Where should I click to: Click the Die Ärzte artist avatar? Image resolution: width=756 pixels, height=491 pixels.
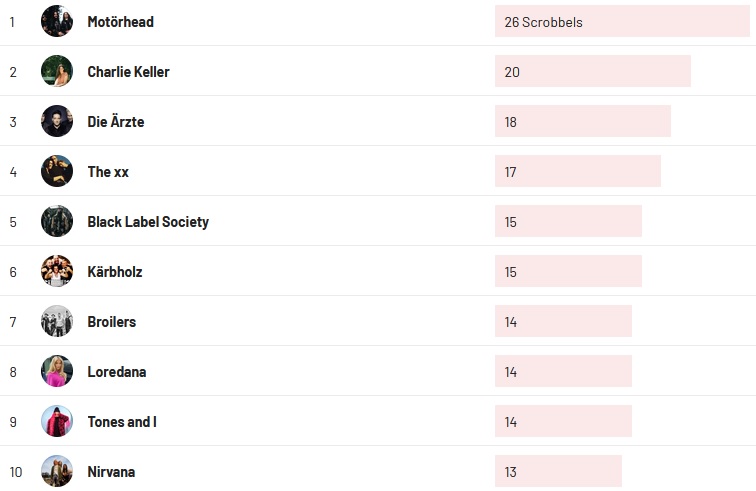[x=57, y=121]
